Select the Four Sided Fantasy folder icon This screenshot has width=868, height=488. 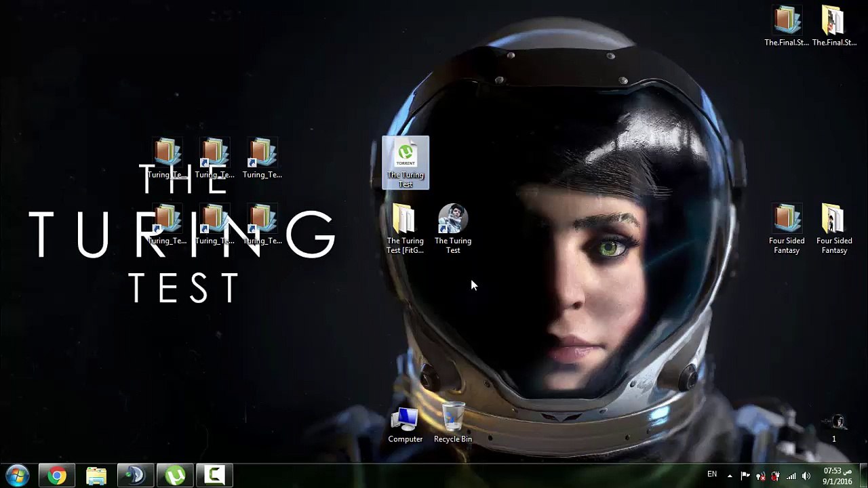pyautogui.click(x=834, y=229)
